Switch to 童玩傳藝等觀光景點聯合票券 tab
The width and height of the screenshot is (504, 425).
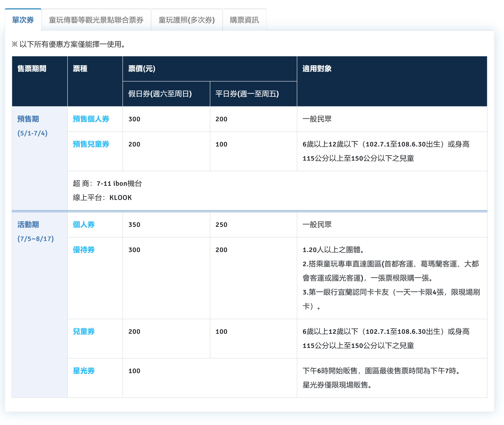[x=96, y=20]
